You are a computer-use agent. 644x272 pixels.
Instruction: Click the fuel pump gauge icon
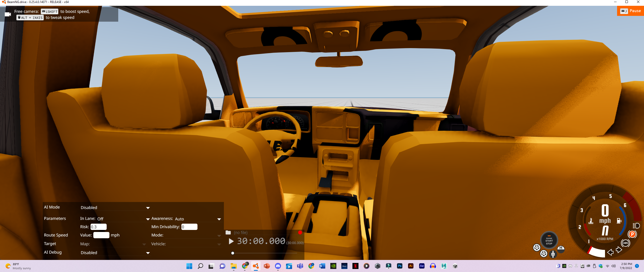click(619, 221)
